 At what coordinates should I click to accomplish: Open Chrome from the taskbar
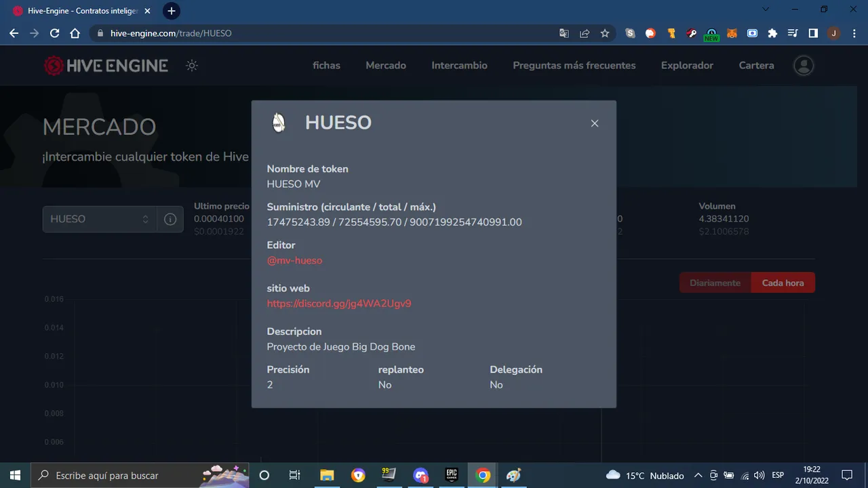coord(483,475)
